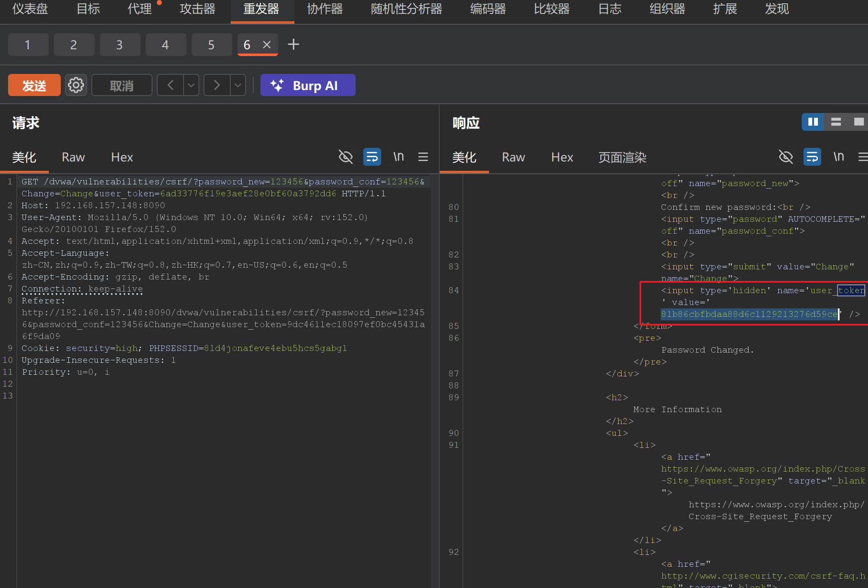
Task: Toggle line wrap in request pane
Action: click(x=372, y=157)
